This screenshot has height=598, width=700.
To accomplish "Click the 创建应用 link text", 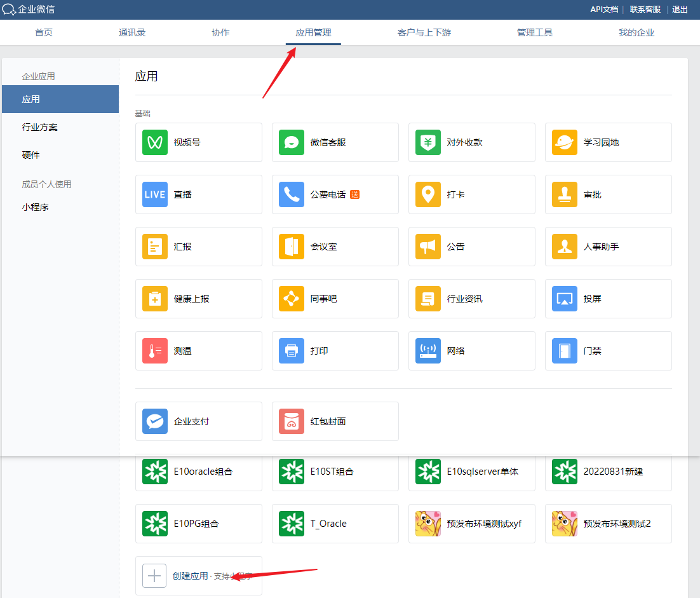I will coord(190,576).
